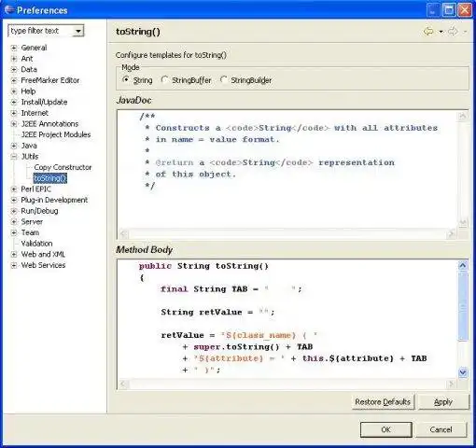Expand the Help tree node
The image size is (476, 448).
pyautogui.click(x=14, y=91)
